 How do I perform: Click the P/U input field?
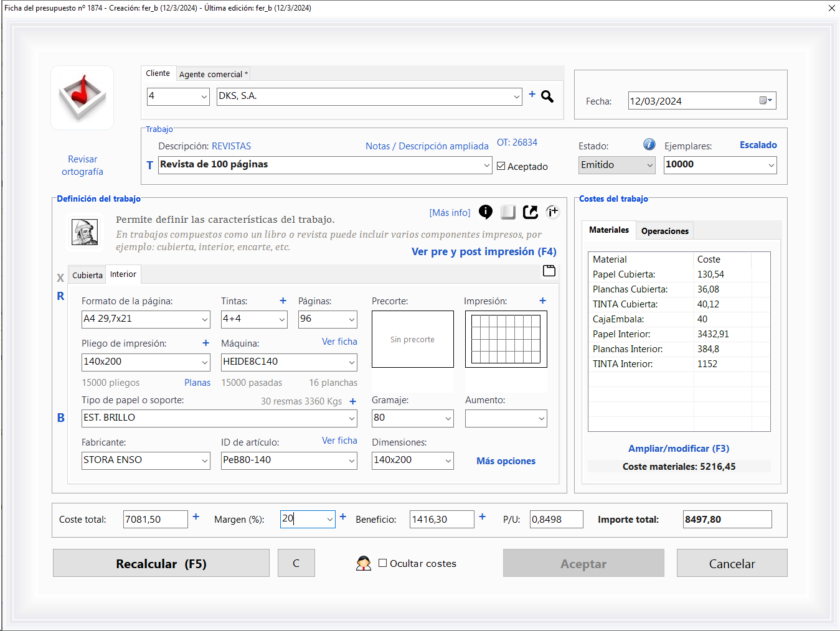[x=557, y=520]
